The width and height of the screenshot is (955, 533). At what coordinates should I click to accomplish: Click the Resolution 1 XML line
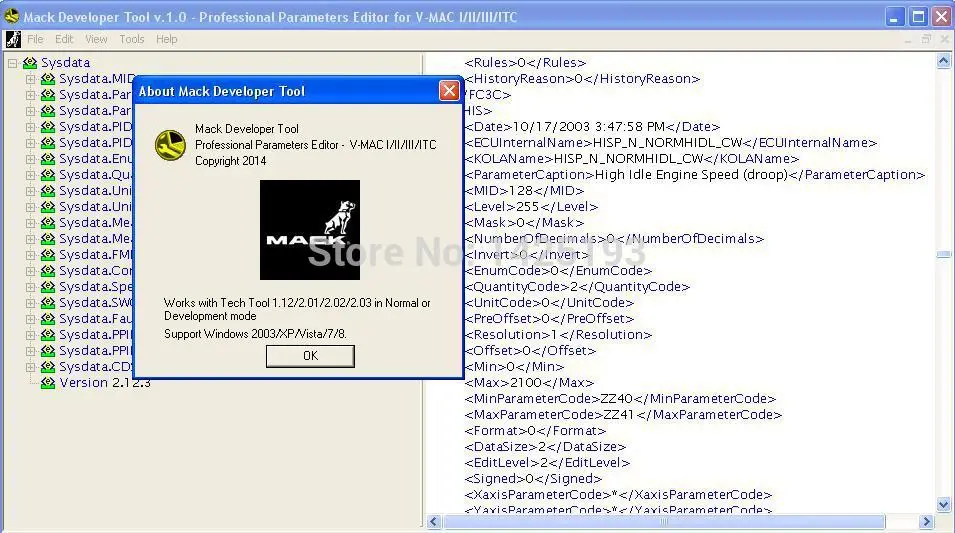coord(558,334)
